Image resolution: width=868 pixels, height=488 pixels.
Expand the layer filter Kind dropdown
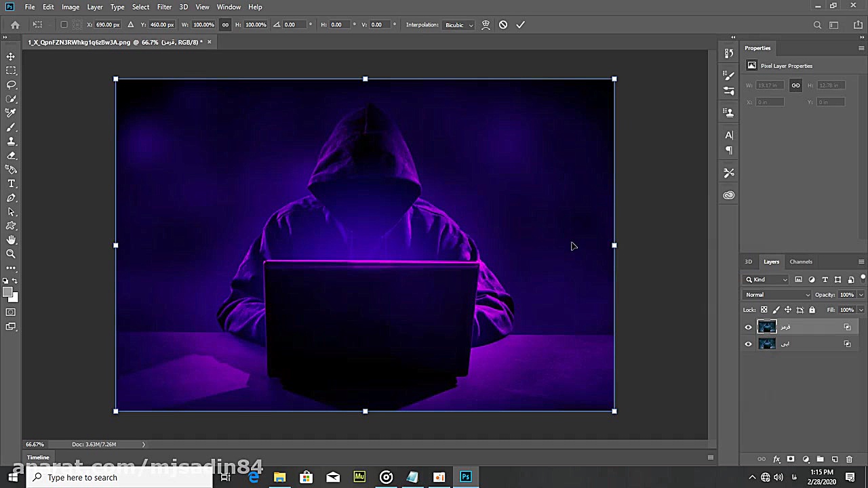tap(767, 279)
